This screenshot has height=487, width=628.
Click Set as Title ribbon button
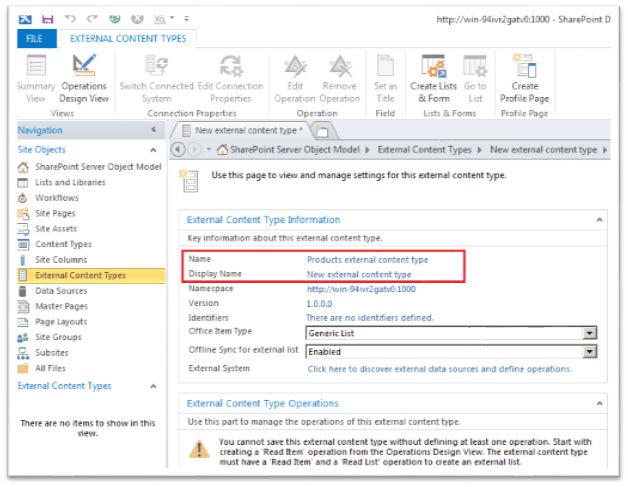(385, 79)
